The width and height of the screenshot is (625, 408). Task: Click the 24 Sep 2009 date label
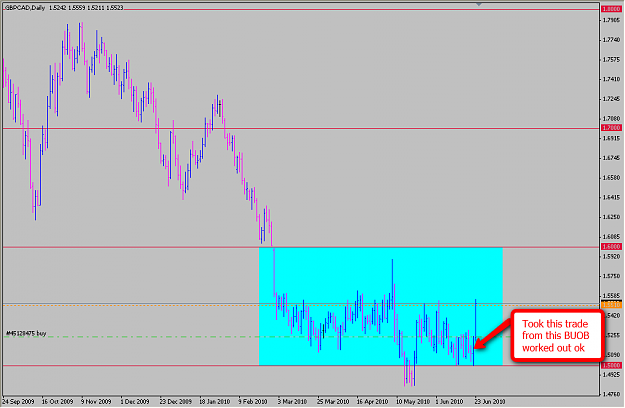click(x=18, y=402)
